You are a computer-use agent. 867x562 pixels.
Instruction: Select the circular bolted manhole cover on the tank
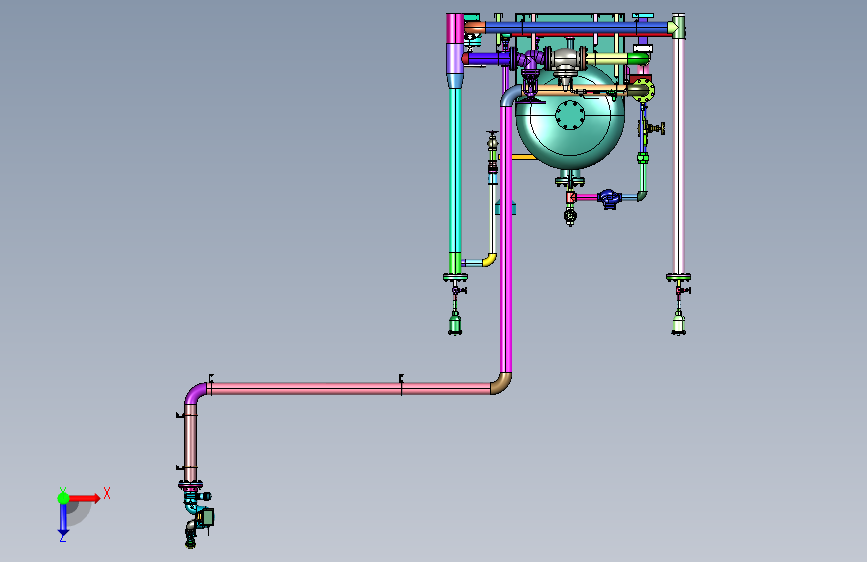pyautogui.click(x=570, y=115)
